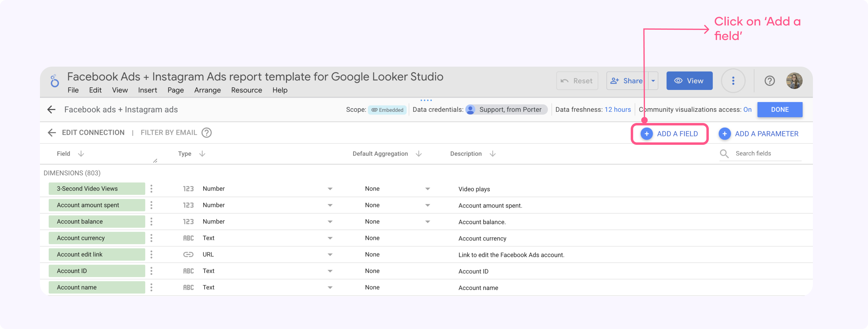
Task: Click the blue View button
Action: (689, 81)
